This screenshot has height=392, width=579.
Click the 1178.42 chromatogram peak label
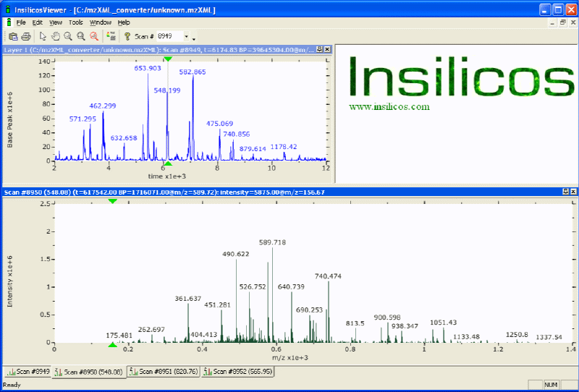tap(284, 147)
